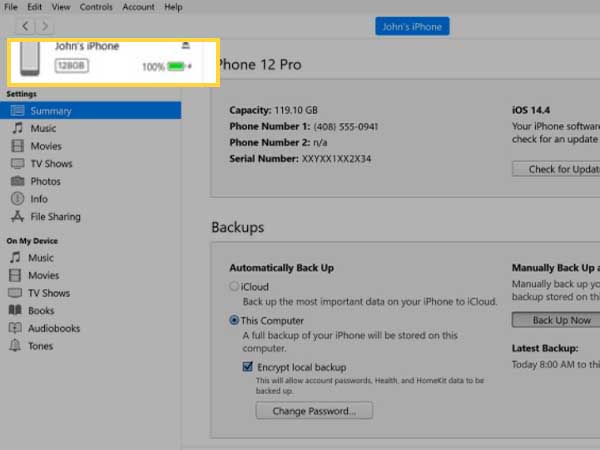600x450 pixels.
Task: Open Photos in the sidebar
Action: (x=46, y=181)
